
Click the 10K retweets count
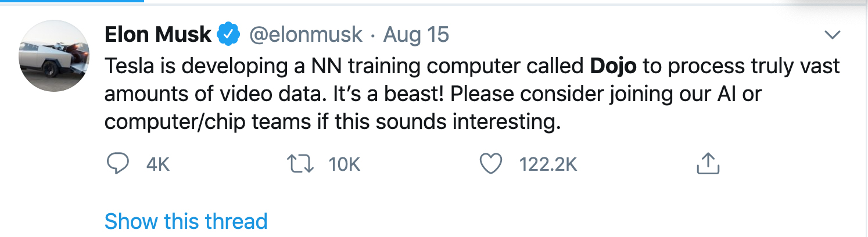pos(345,165)
